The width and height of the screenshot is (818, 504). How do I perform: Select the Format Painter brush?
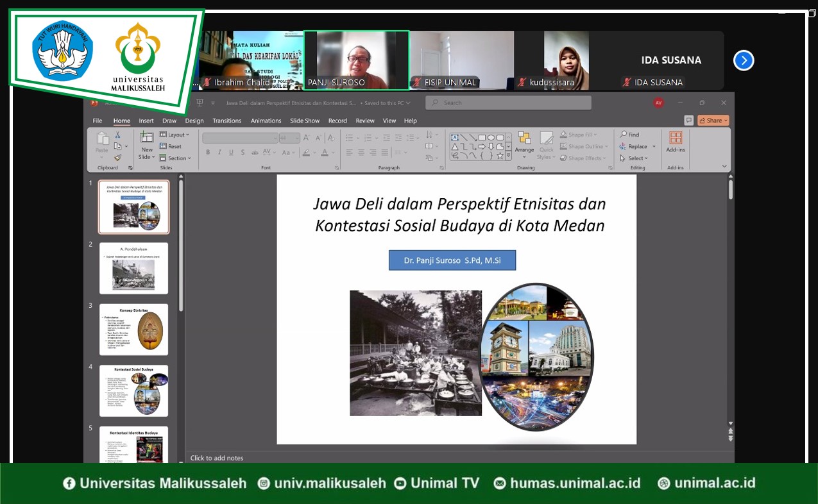117,158
